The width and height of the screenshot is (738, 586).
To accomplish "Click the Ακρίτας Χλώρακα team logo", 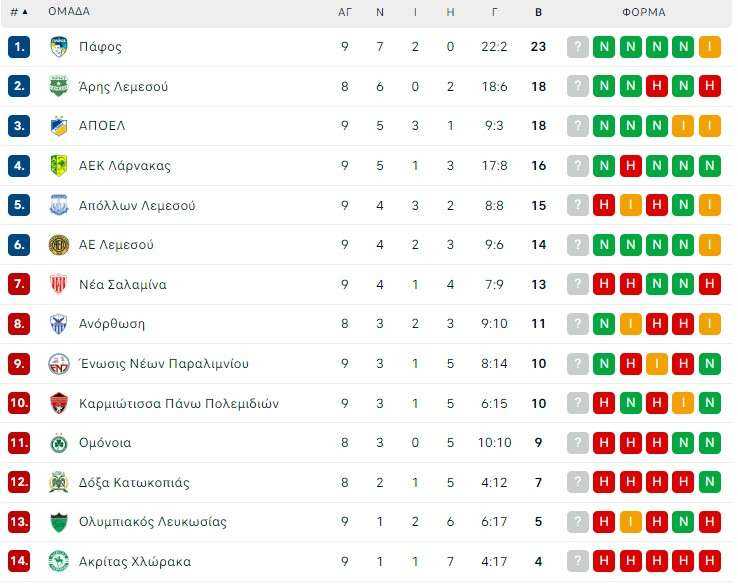I will (x=59, y=561).
